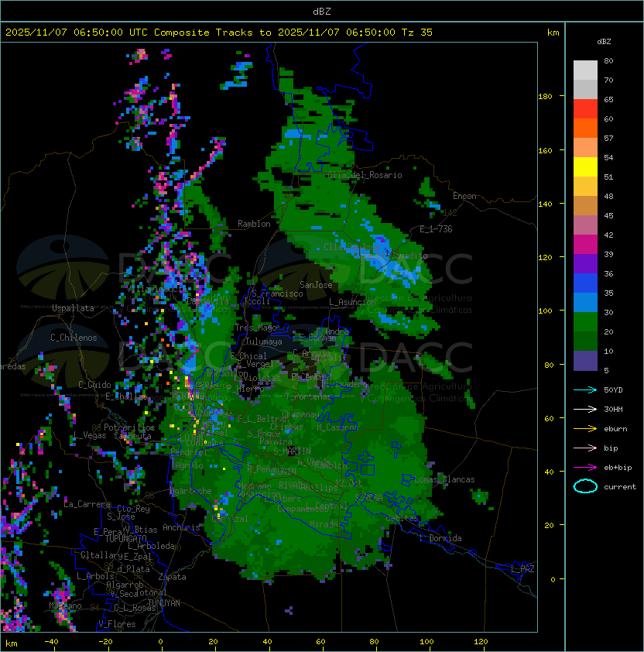The height and width of the screenshot is (652, 644).
Task: Pick the slate-violet swatch above 5 dBZ
Action: point(585,361)
